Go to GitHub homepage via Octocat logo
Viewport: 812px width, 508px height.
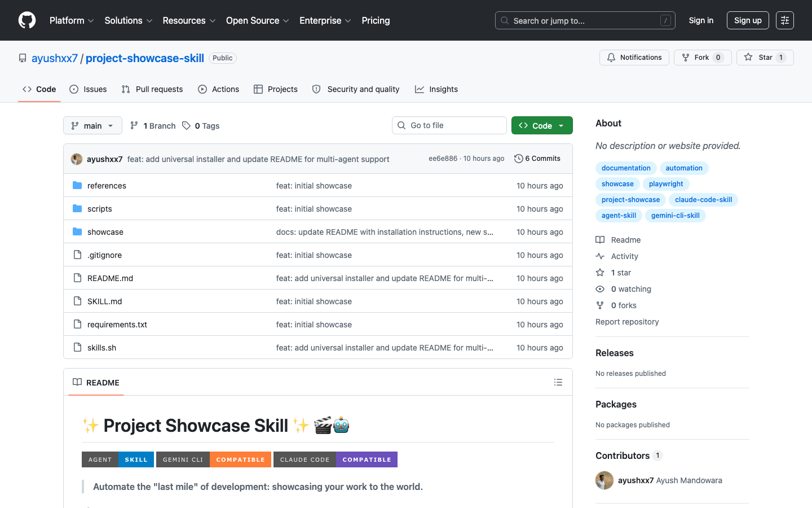coord(27,20)
